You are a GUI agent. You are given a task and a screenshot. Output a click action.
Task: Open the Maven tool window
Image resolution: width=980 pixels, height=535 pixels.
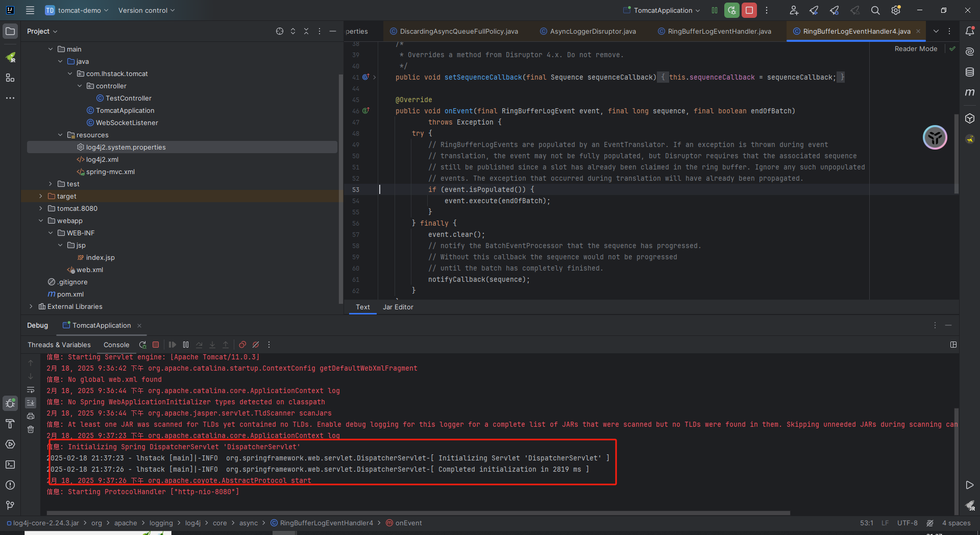coord(970,92)
